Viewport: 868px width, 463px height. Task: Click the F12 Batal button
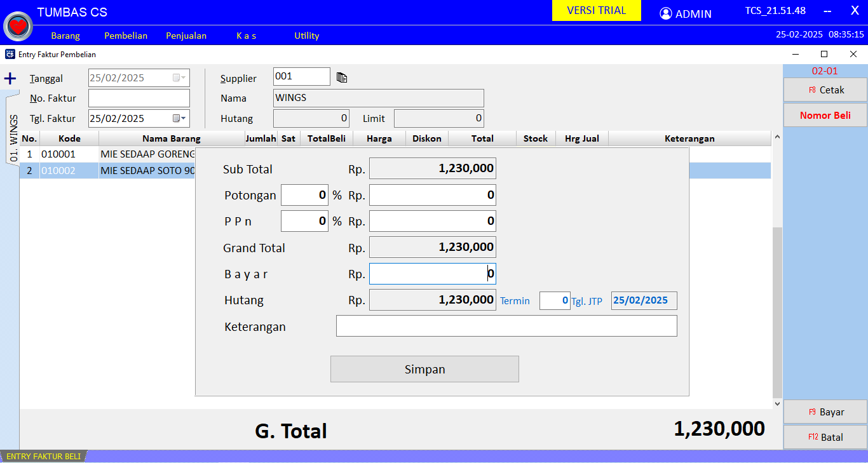point(825,437)
